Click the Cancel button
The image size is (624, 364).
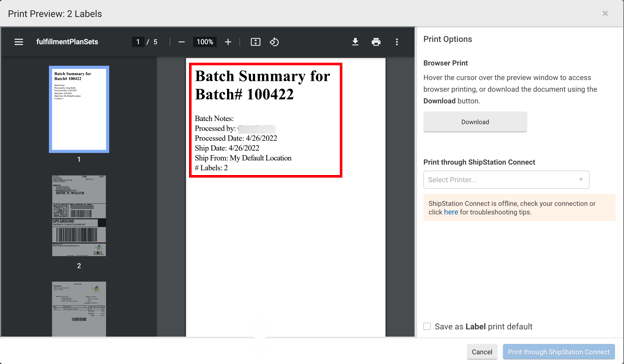pos(482,352)
